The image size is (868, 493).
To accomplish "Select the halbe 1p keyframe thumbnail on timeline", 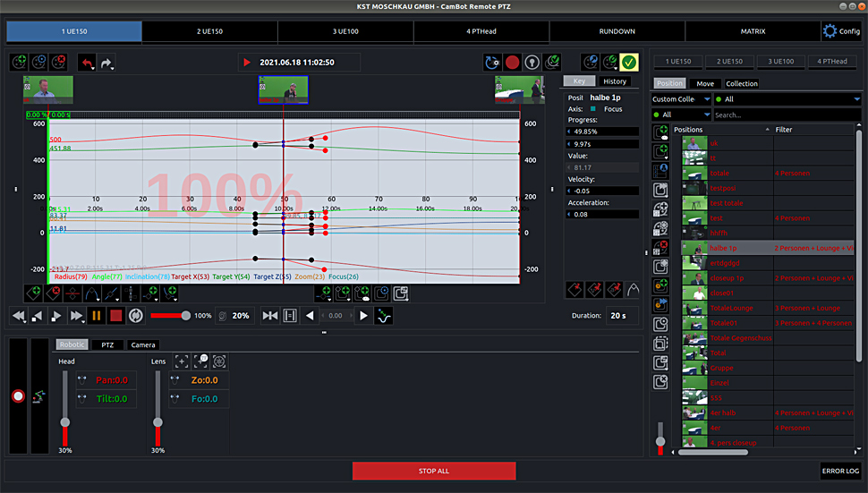I will pyautogui.click(x=284, y=90).
